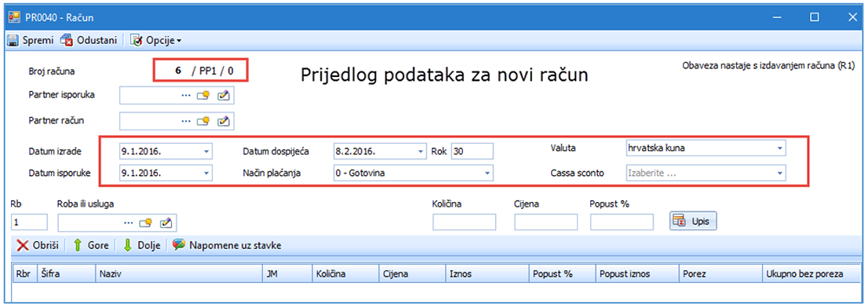Click the Cijena column header
Screen dimensions: 868x308
[x=412, y=273]
